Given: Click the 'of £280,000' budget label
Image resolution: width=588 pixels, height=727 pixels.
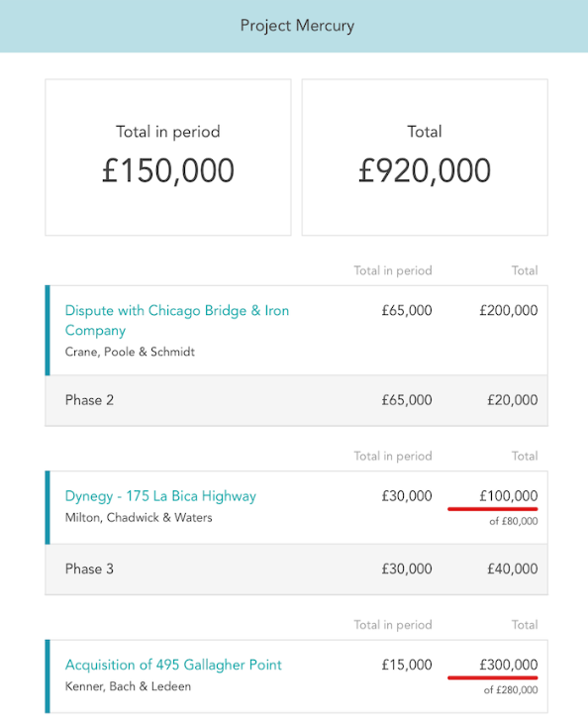Looking at the screenshot, I should point(511,690).
